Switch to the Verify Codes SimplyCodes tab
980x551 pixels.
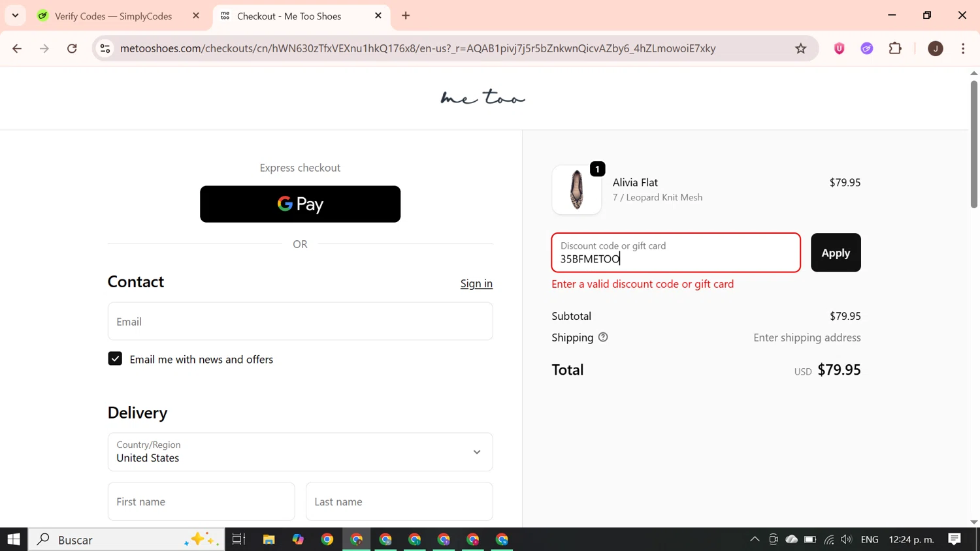(x=112, y=16)
